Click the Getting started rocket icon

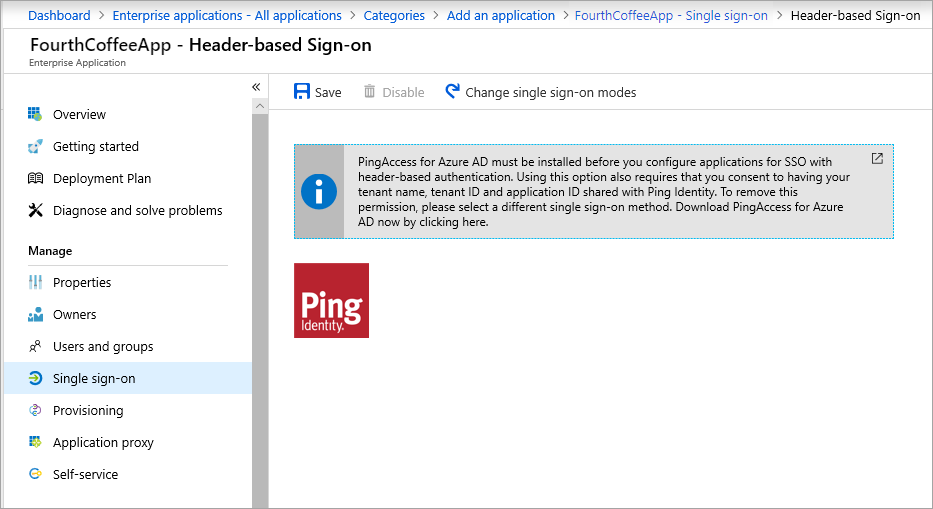[35, 146]
